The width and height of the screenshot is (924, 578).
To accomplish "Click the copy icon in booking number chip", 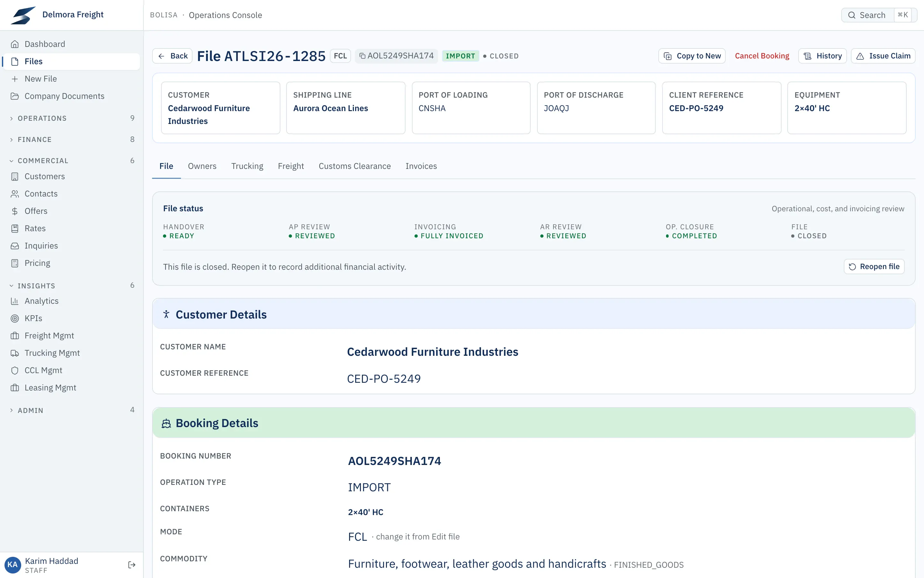I will tap(362, 56).
